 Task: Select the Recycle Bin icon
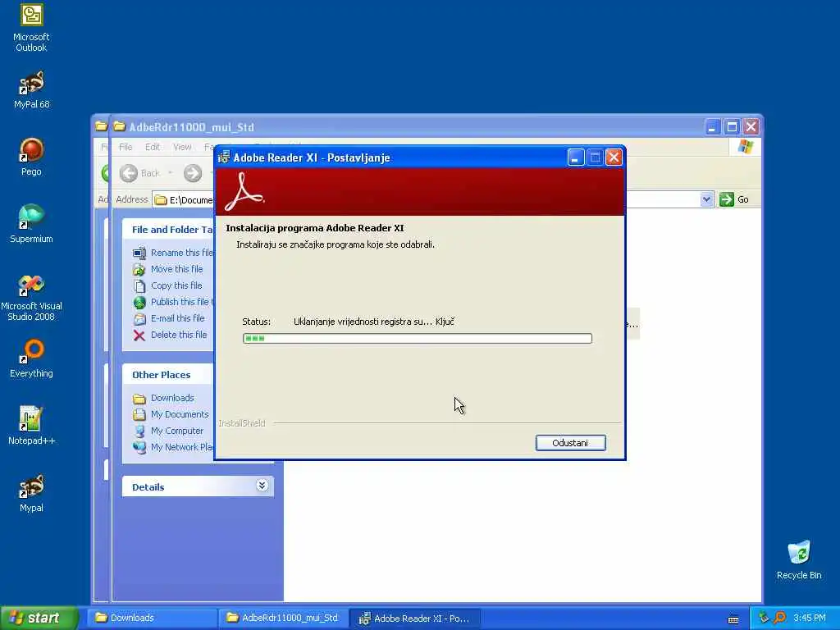(799, 559)
